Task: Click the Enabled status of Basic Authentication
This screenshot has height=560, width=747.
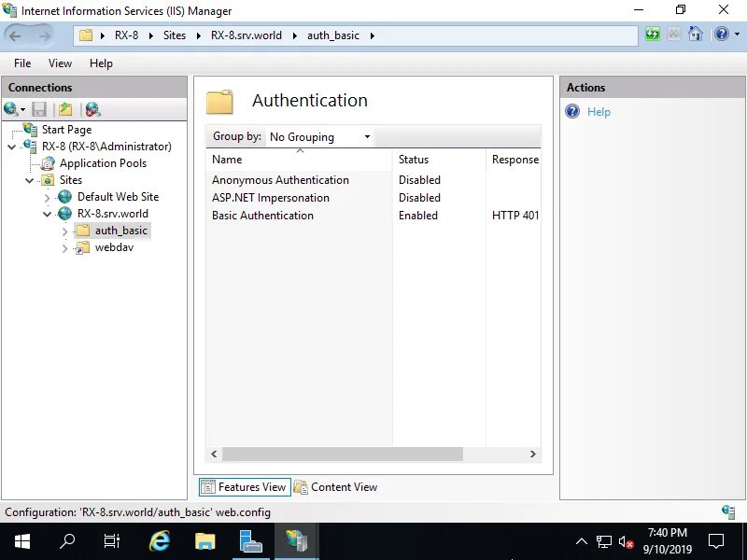Action: click(417, 216)
